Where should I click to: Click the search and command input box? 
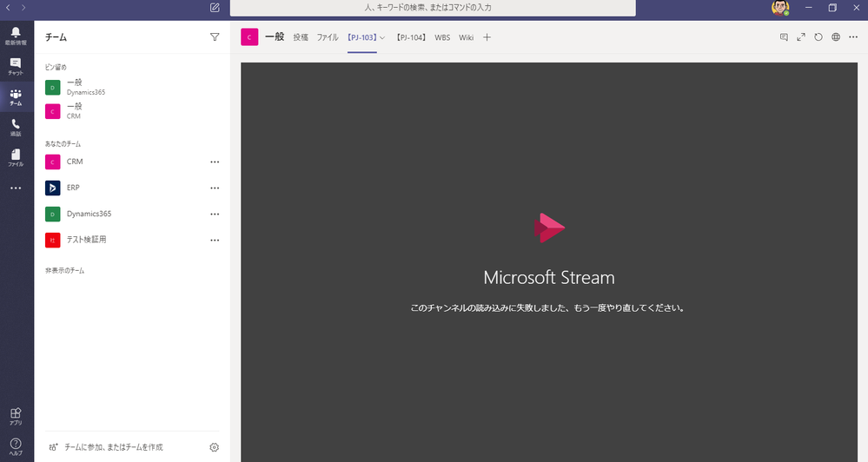433,8
